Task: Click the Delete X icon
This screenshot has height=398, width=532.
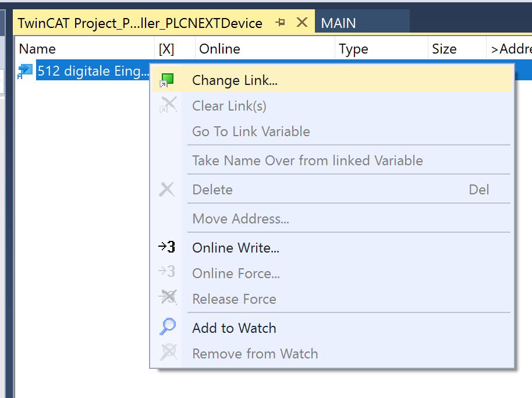Action: (167, 190)
